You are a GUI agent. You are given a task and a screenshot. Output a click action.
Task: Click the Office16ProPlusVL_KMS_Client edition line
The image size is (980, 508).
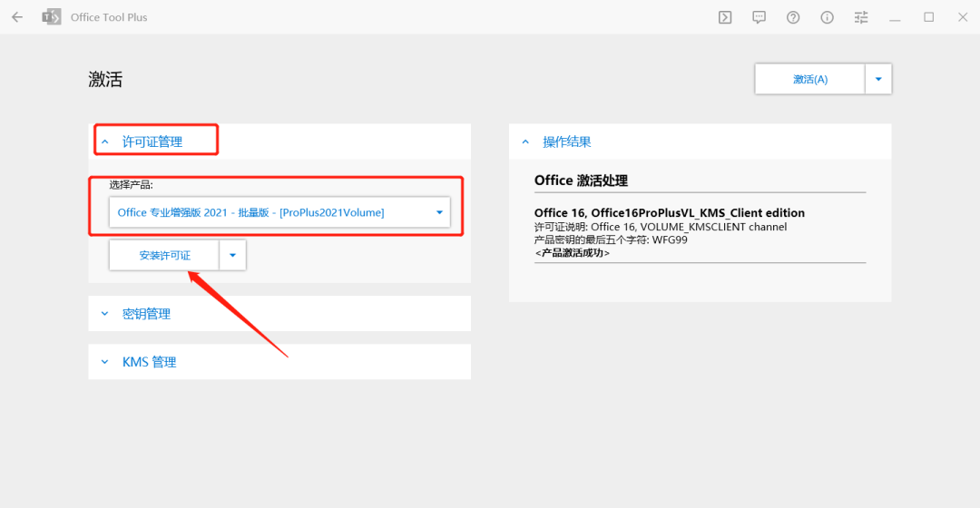point(670,213)
